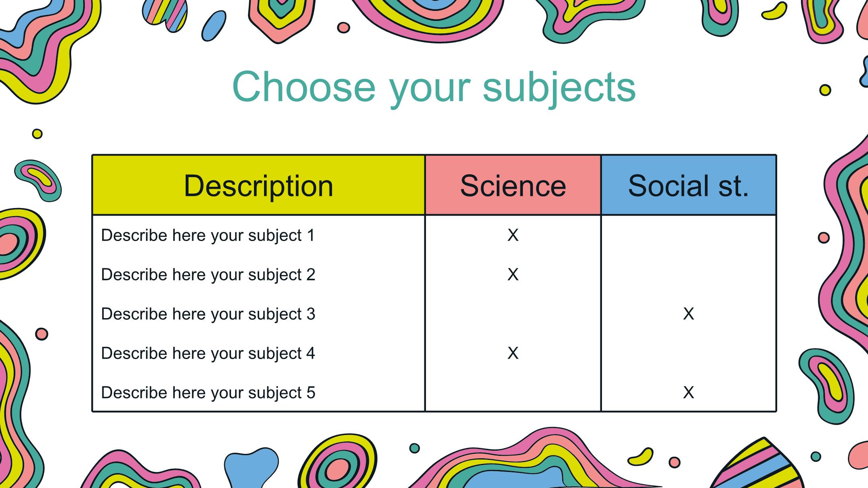This screenshot has height=488, width=868.
Task: Select 'Describe here your subject 4' text
Action: (208, 353)
